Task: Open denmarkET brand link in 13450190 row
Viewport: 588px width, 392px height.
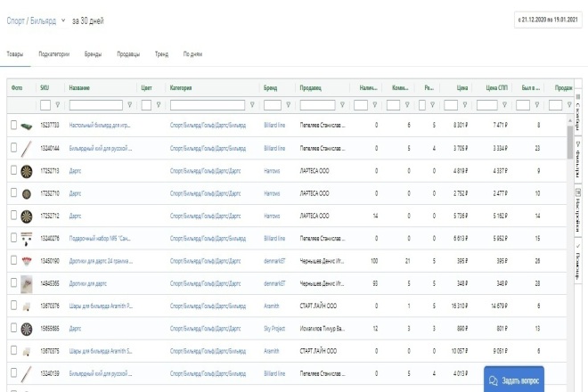Action: tap(274, 261)
